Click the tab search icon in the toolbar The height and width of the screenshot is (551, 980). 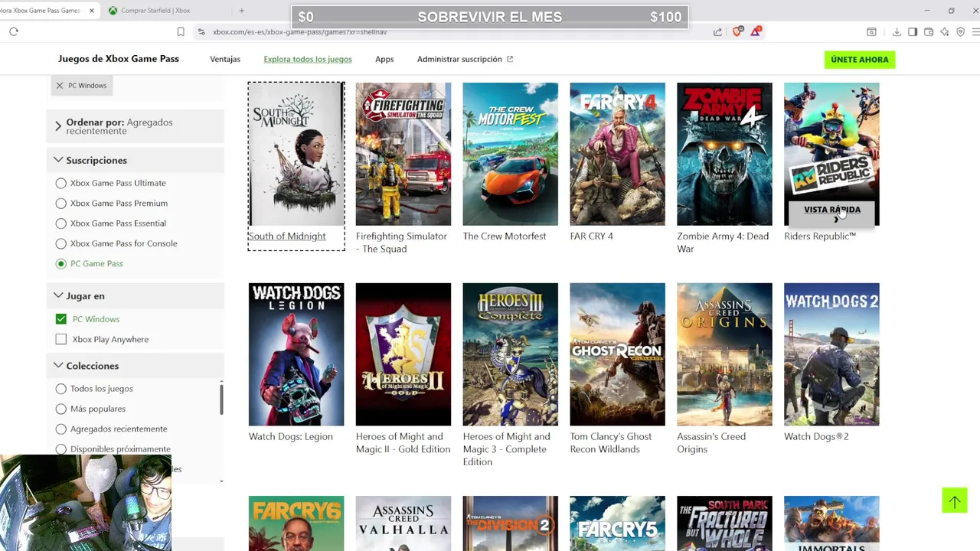click(x=871, y=31)
